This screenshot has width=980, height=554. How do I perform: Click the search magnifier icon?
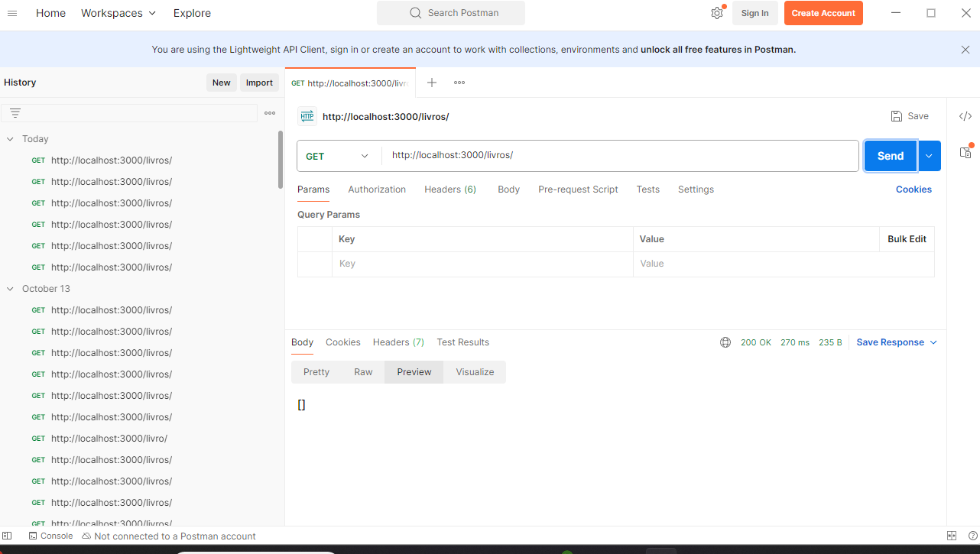415,13
